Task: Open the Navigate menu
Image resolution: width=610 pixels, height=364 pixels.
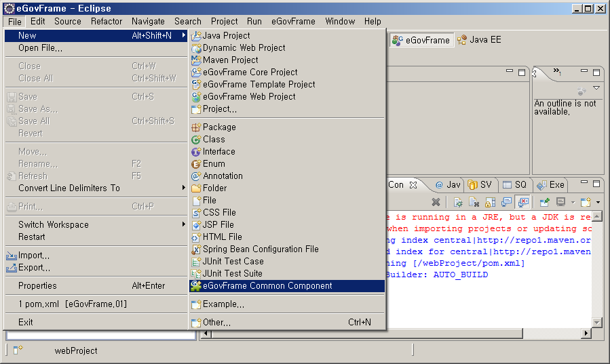Action: [x=148, y=21]
